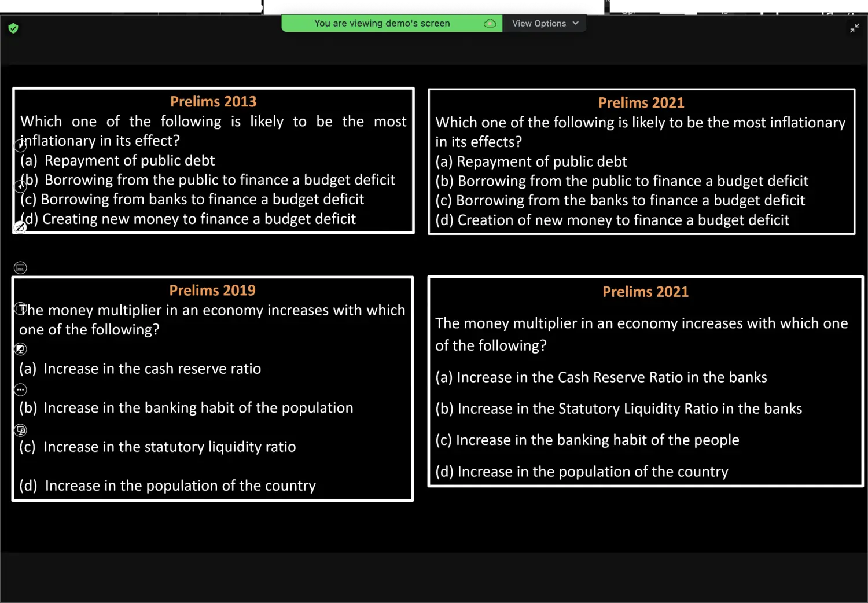Select '(c) Increase in the statutory liquidity ratio' in Prelims 2019
Image resolution: width=868 pixels, height=603 pixels.
pyautogui.click(x=157, y=447)
